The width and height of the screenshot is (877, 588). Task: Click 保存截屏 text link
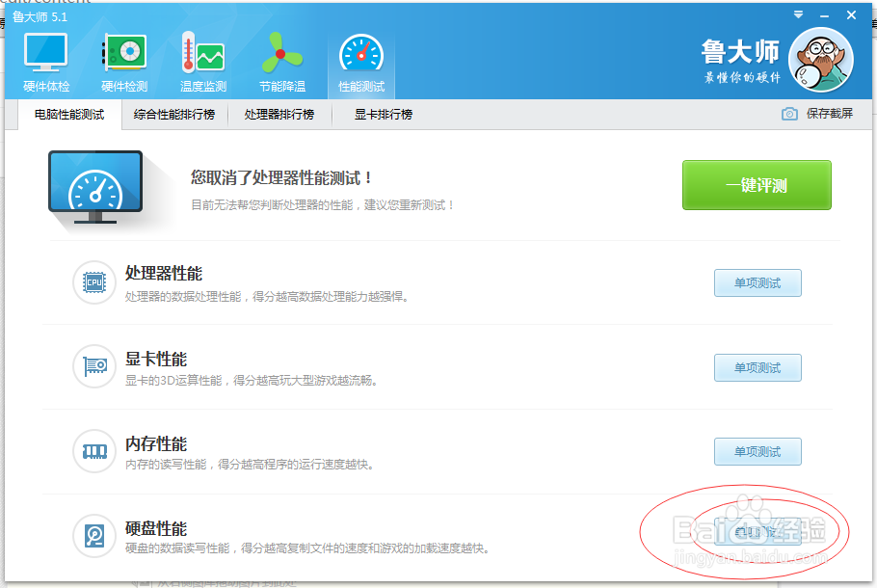830,114
